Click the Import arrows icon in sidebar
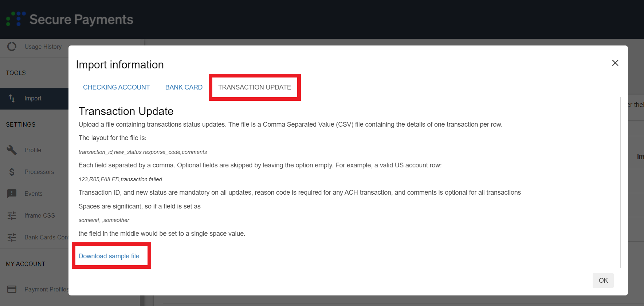 [12, 98]
